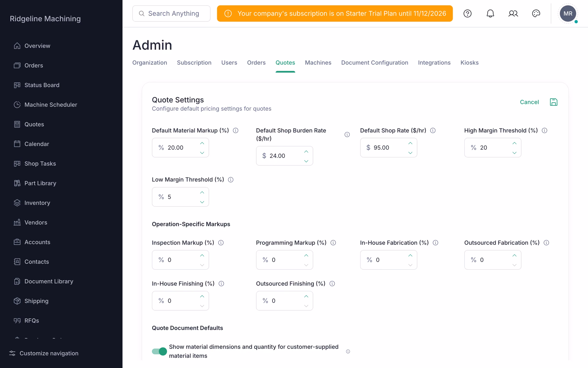This screenshot has height=368, width=588.
Task: Click info icon beside High Margin Threshold
Action: click(544, 131)
